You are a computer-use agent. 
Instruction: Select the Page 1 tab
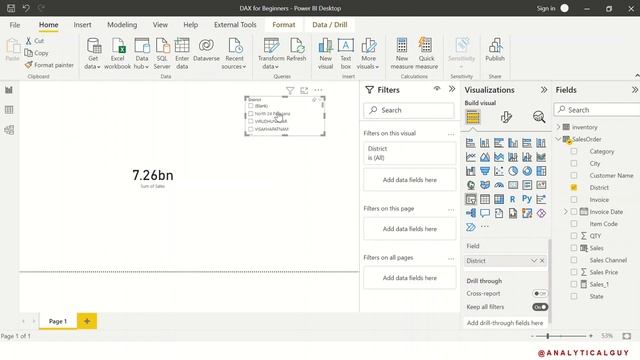[x=58, y=321]
